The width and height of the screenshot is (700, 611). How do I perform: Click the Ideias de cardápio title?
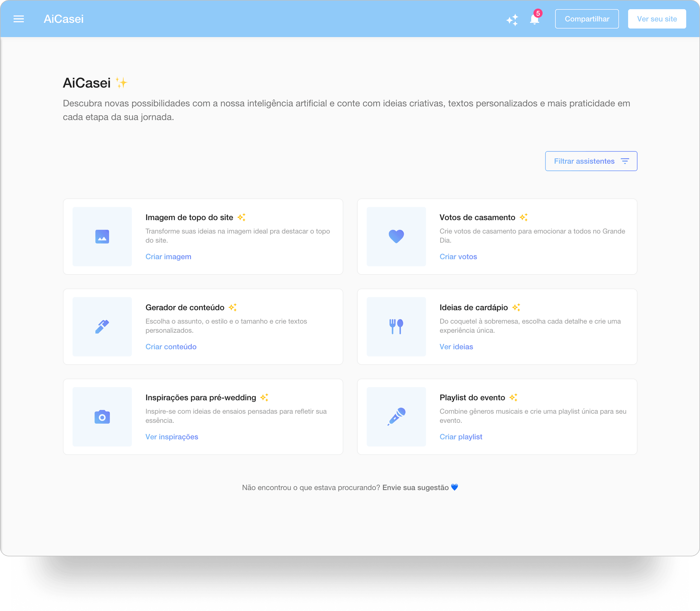[x=473, y=307]
